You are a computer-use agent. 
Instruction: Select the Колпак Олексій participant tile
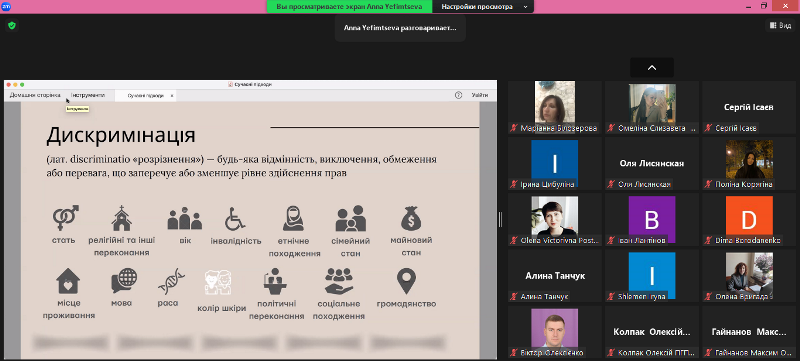point(652,332)
